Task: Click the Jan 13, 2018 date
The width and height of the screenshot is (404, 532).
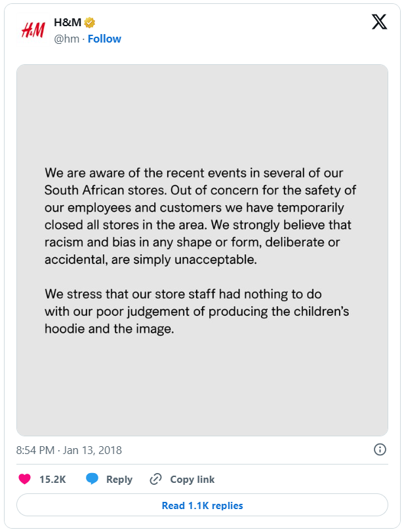Action: pyautogui.click(x=92, y=450)
